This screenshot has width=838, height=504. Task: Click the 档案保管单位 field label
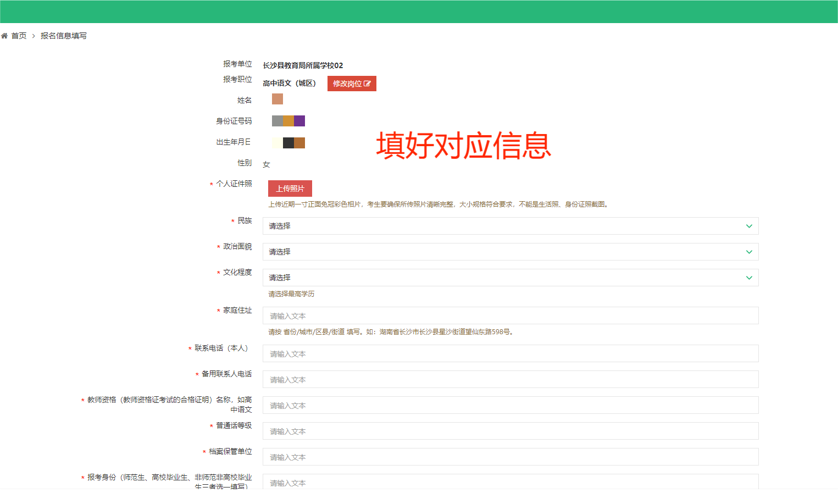[x=230, y=451]
